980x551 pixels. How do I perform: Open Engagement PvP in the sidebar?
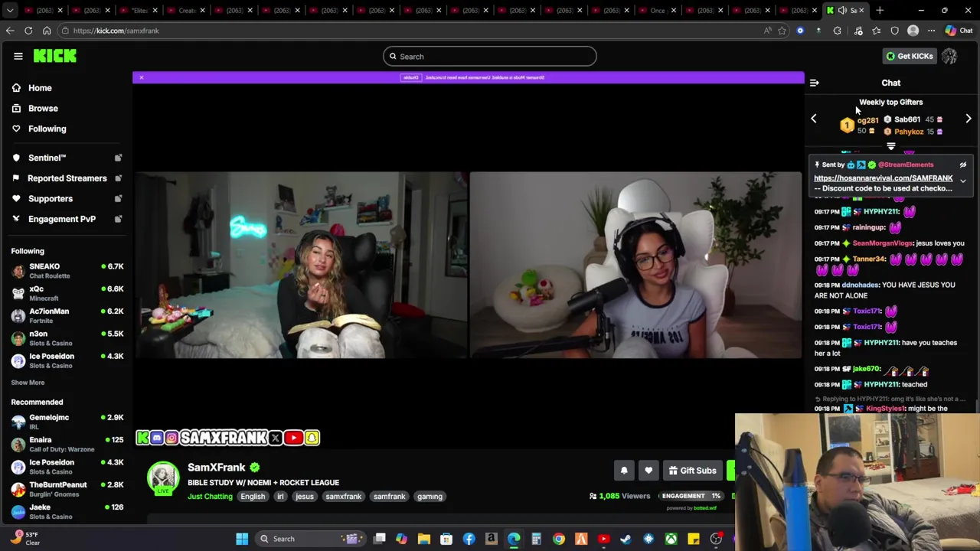click(61, 219)
